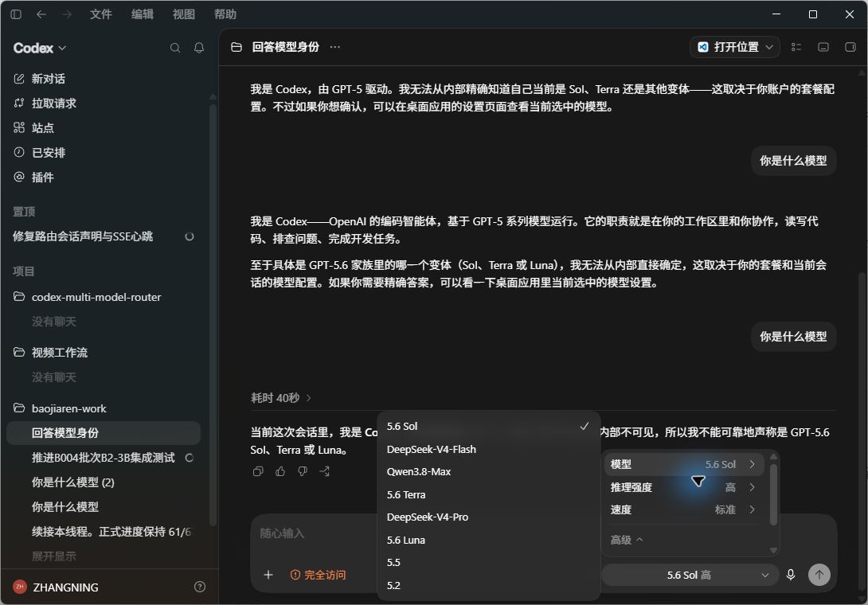Viewport: 868px width, 605px height.
Task: Click the thumbs down icon
Action: tap(303, 471)
